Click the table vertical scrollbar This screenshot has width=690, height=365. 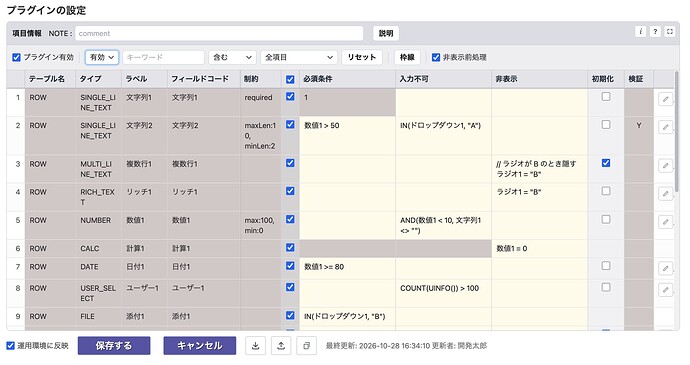tap(677, 132)
